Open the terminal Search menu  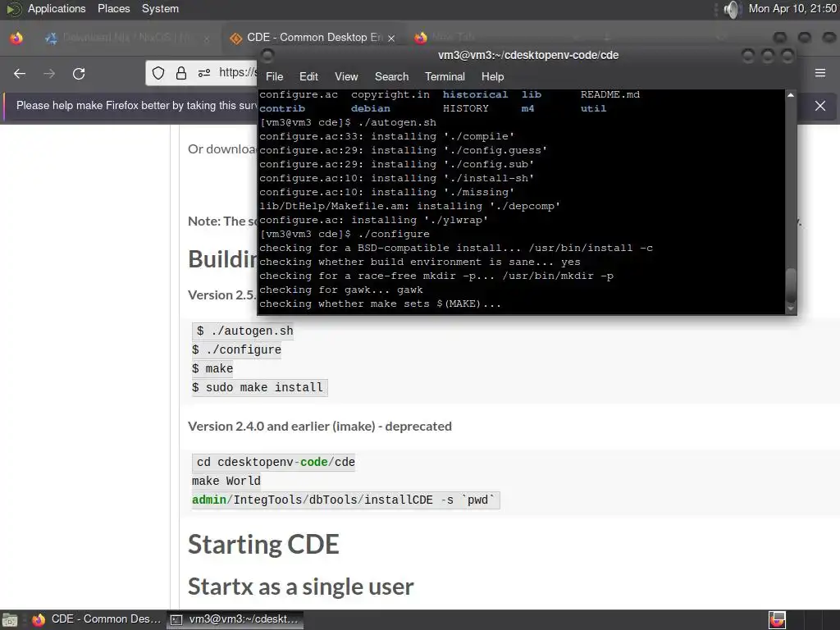391,76
